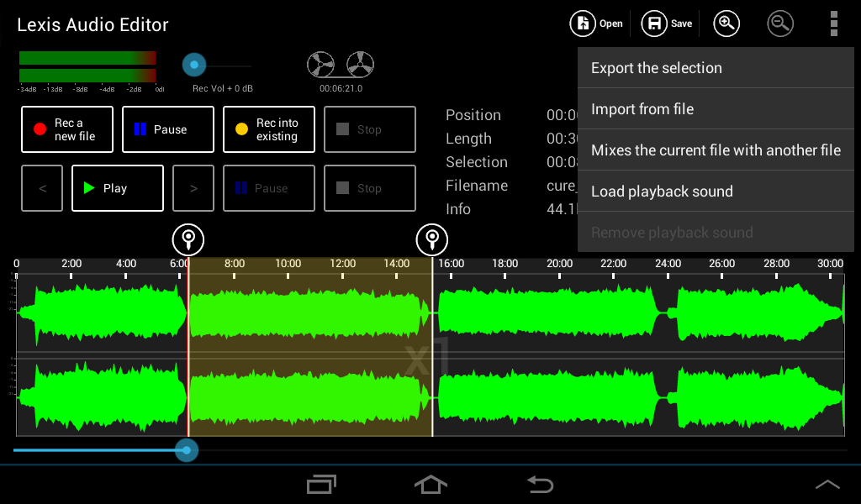Select Mixes the current file with another file
Viewport: 861px width, 504px height.
(x=716, y=150)
